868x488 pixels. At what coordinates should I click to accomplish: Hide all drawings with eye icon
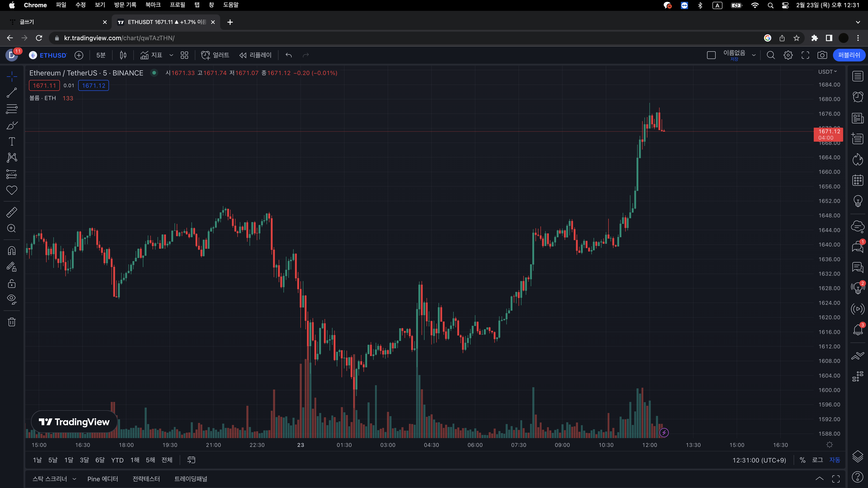12,299
